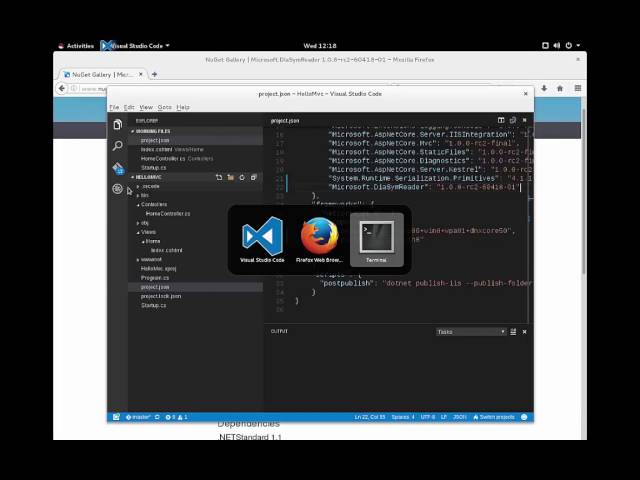640x480 pixels.
Task: Click the Wed 12:18 clock
Action: point(320,45)
